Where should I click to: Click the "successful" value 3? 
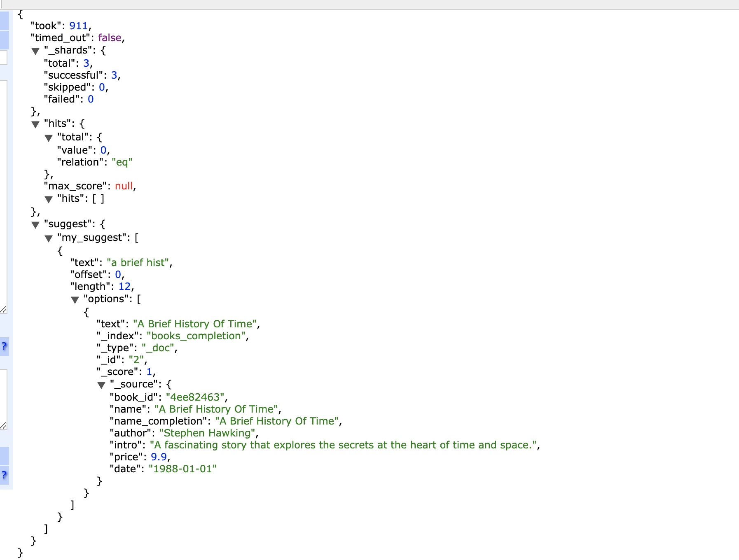114,75
